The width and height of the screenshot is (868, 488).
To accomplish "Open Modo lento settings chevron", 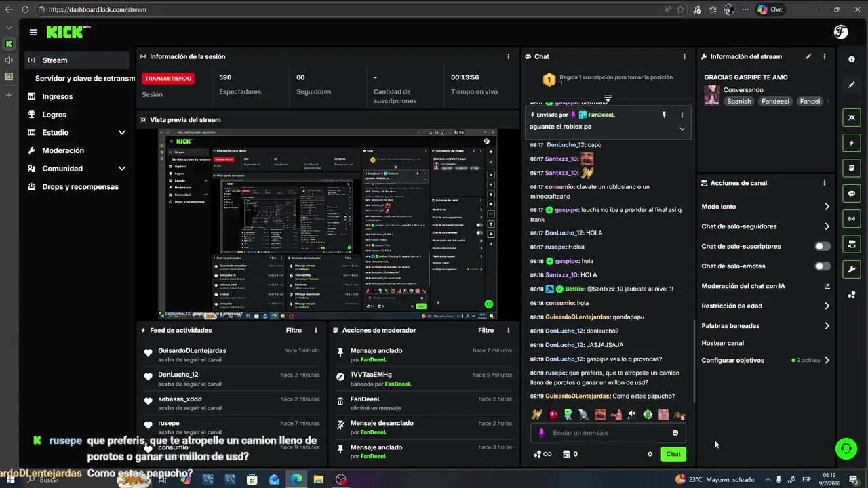I will coord(827,207).
